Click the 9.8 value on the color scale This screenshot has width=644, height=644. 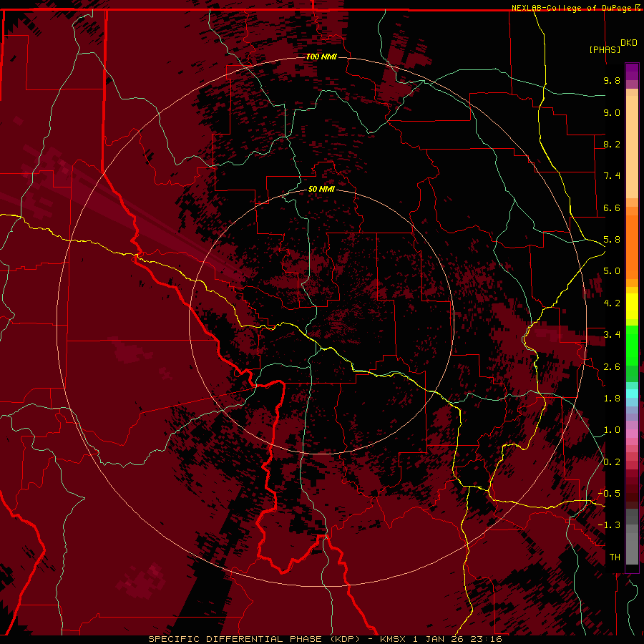tap(612, 80)
